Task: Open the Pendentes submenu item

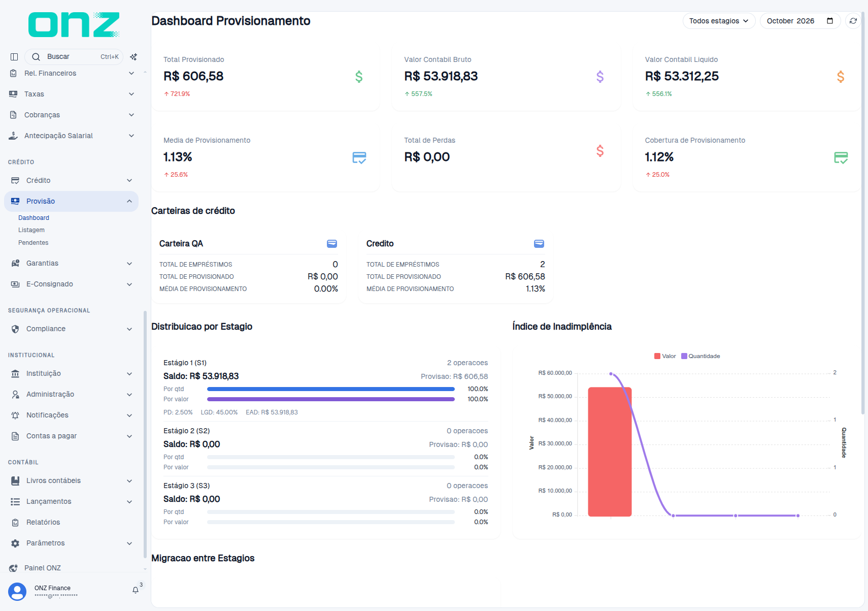Action: point(34,243)
